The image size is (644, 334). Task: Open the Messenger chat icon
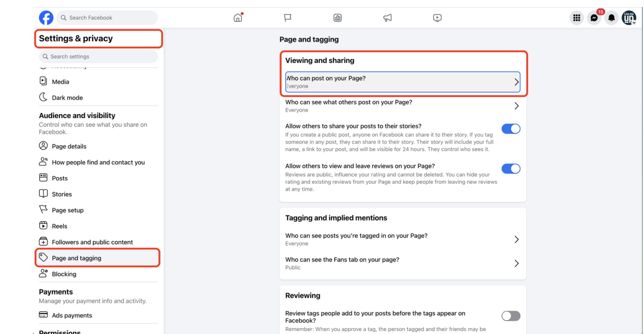[594, 18]
